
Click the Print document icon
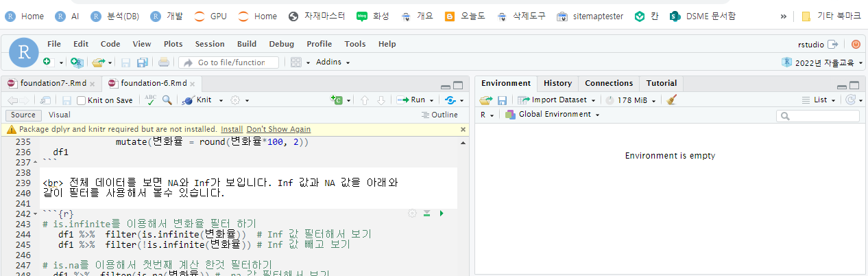[x=164, y=62]
